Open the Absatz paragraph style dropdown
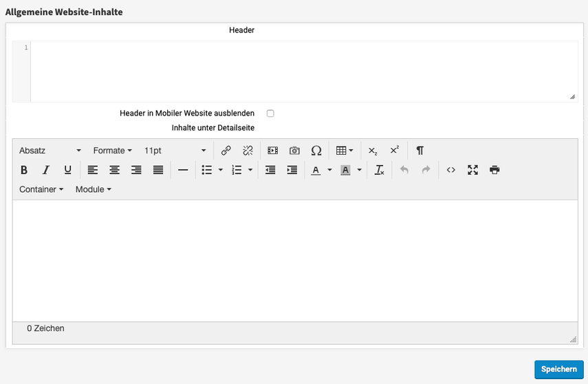The image size is (588, 384). (x=50, y=151)
